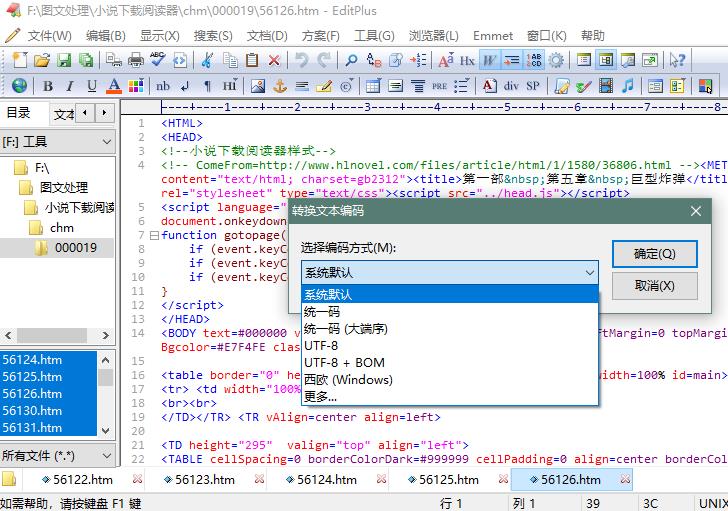728x511 pixels.
Task: Click the 确定(O) button
Action: coord(655,254)
